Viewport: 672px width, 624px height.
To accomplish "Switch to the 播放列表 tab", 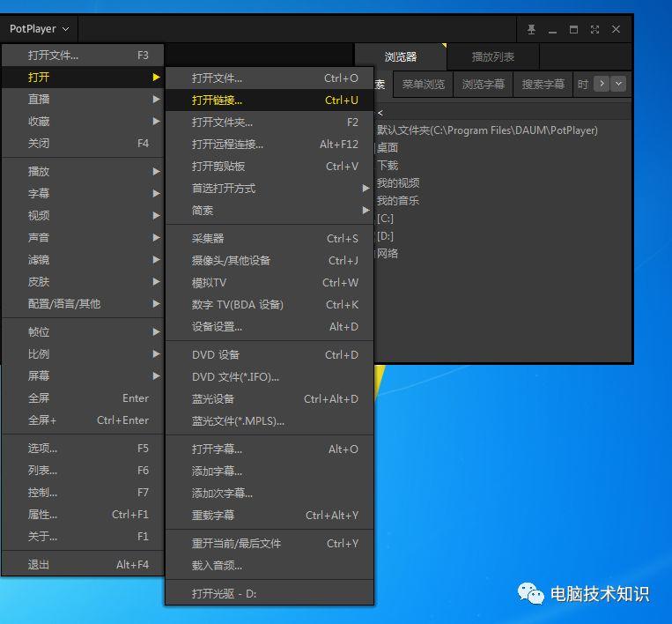I will (493, 56).
